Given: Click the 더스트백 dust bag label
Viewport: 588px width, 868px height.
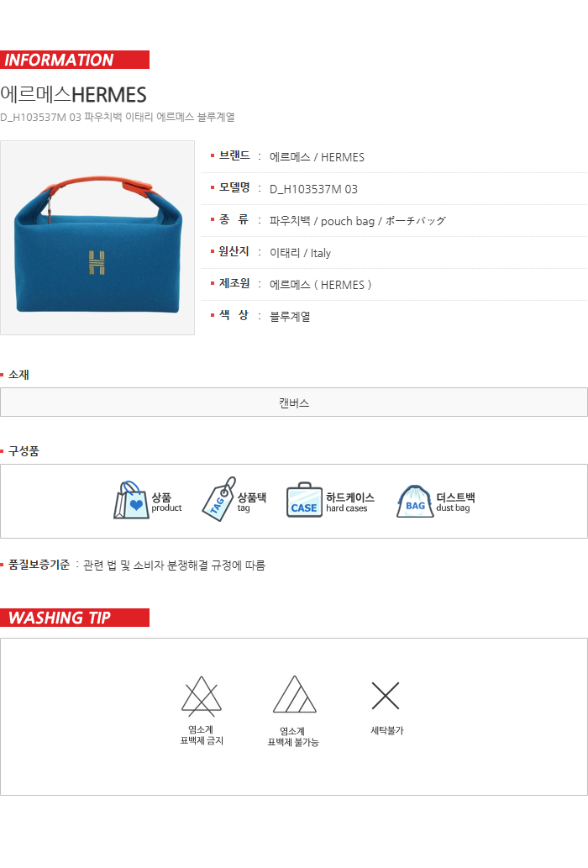Looking at the screenshot, I should (x=456, y=502).
